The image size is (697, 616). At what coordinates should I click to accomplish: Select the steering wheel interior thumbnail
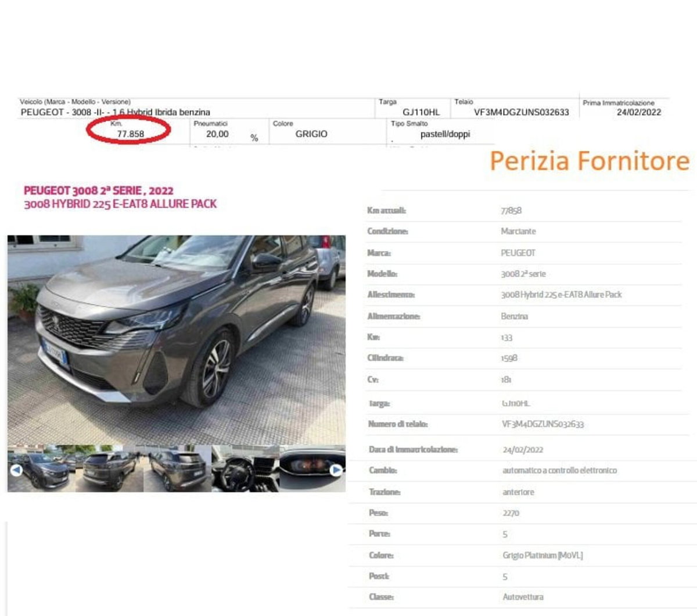246,469
